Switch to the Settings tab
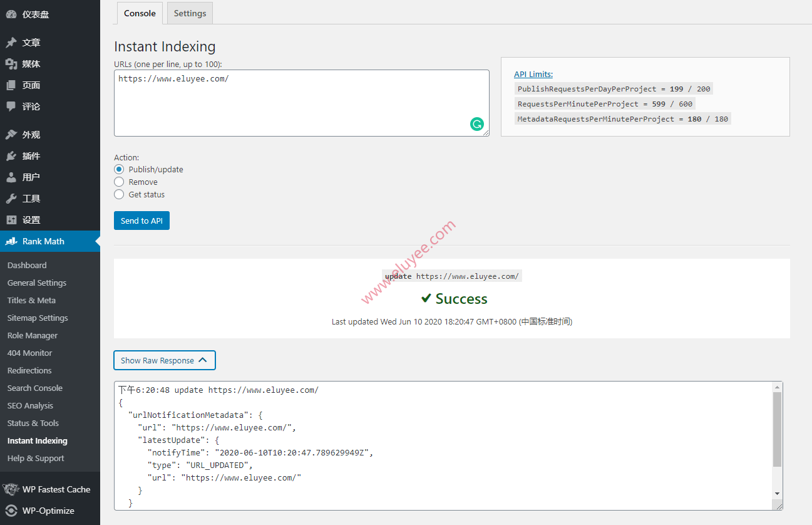812x525 pixels. [190, 13]
